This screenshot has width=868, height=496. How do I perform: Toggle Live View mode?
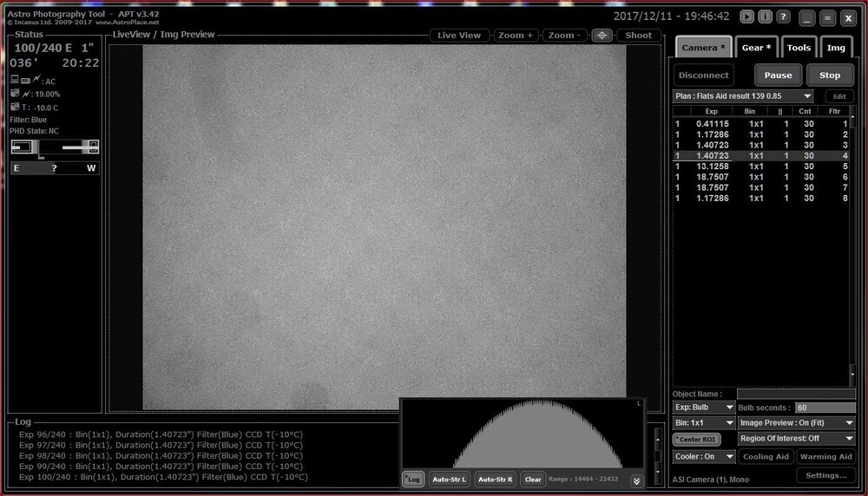(458, 36)
